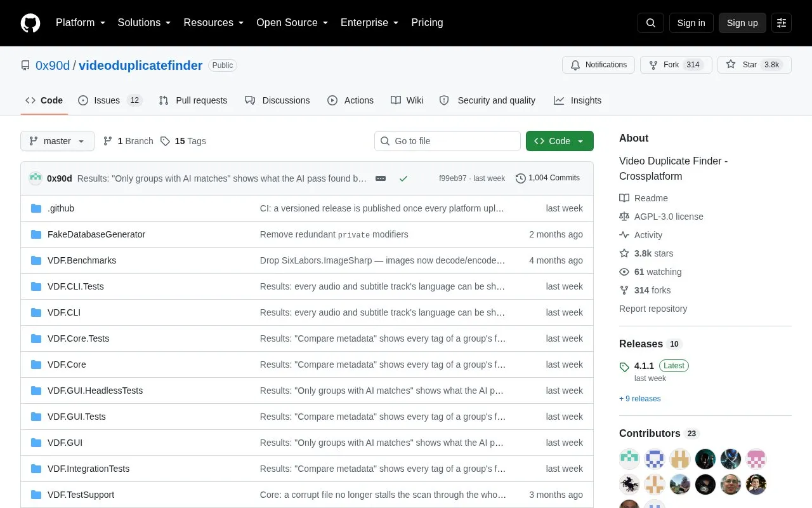The image size is (812, 508).
Task: Click the 4.1.1 release tag icon
Action: 624,366
